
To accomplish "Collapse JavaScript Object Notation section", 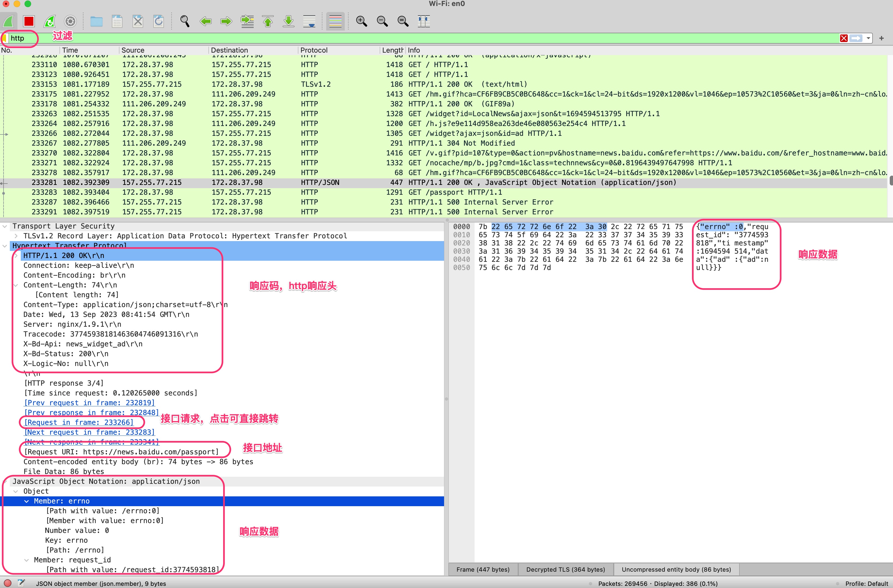I will point(5,481).
